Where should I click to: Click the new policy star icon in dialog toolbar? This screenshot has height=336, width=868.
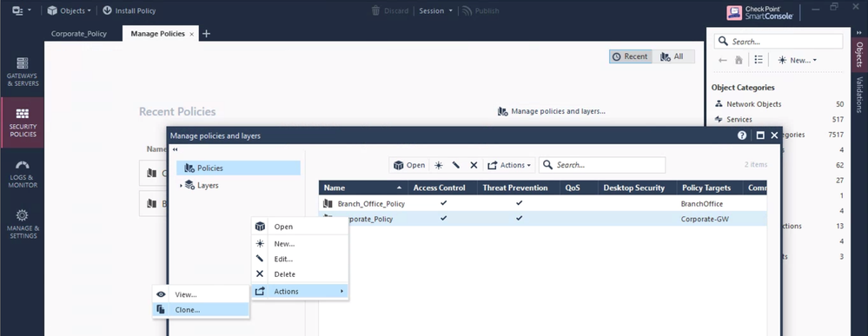click(x=439, y=165)
